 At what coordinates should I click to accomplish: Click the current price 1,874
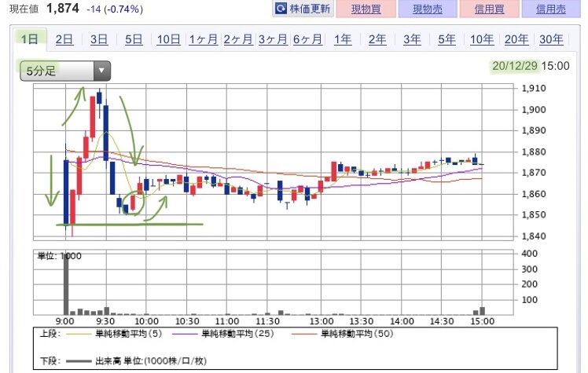63,8
